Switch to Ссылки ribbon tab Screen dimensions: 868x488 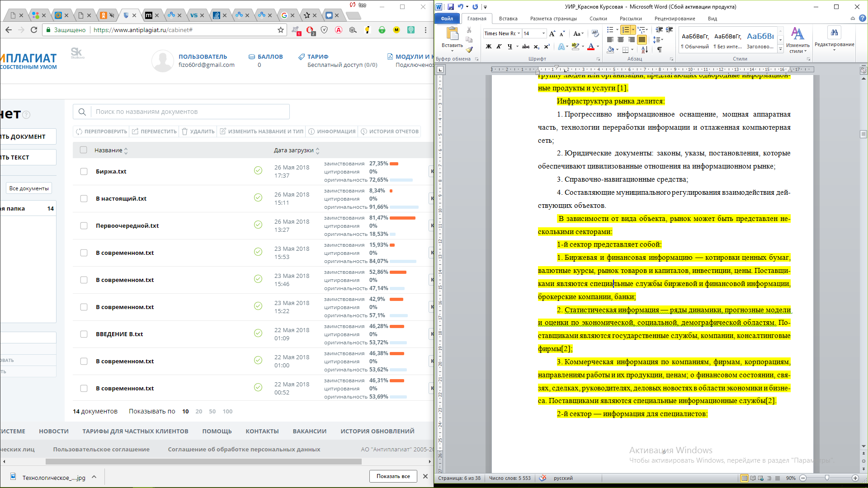click(x=598, y=19)
